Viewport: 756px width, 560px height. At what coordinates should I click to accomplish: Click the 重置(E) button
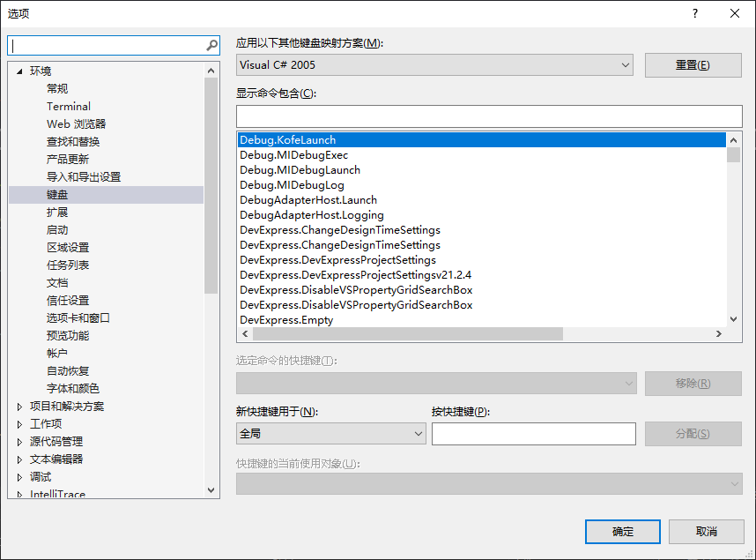click(x=693, y=64)
